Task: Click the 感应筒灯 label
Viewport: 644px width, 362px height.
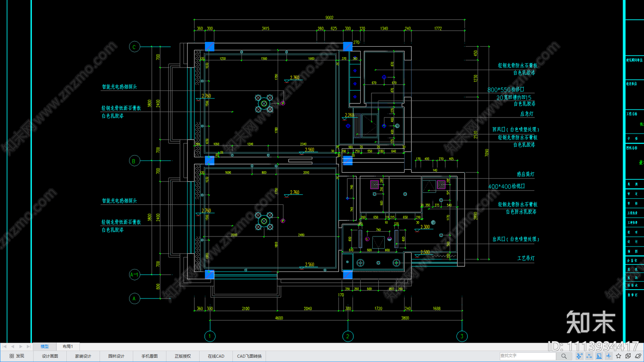Action: pos(526,174)
